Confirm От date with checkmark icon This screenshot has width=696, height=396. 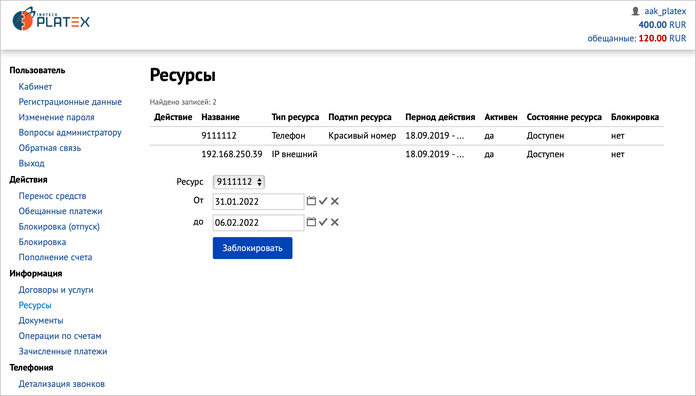[x=323, y=201]
